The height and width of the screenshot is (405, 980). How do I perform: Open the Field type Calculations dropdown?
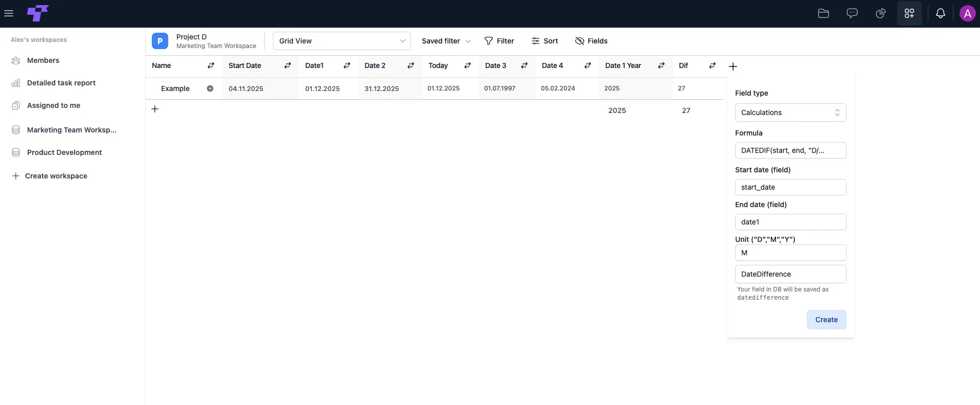pyautogui.click(x=790, y=112)
